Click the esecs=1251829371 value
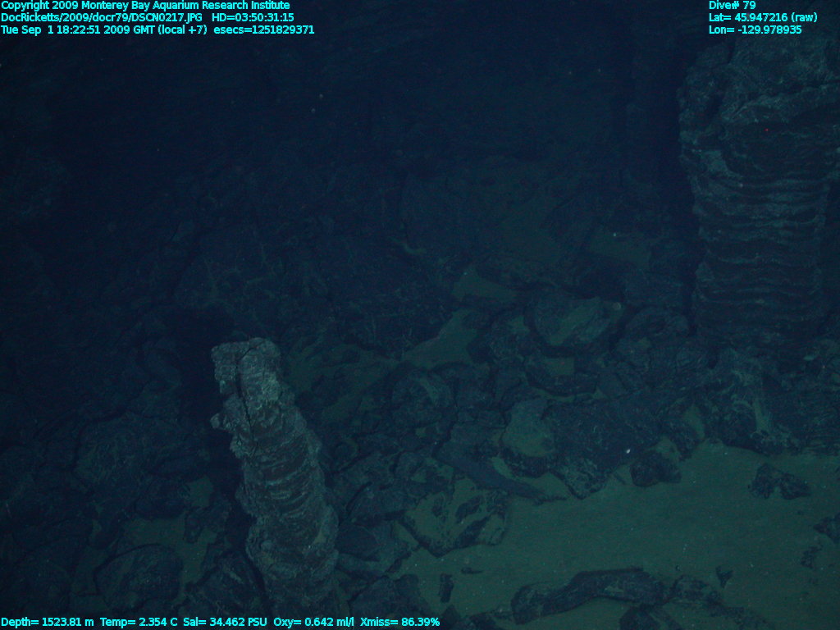Viewport: 840px width, 630px height. (x=263, y=30)
